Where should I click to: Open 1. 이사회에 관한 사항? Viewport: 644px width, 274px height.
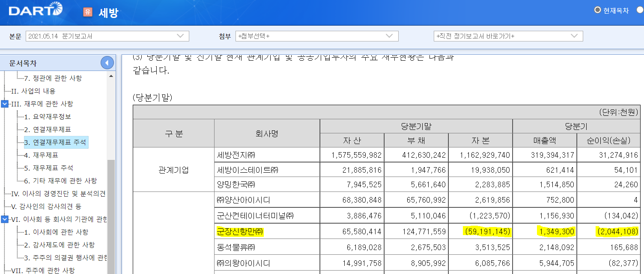56,232
